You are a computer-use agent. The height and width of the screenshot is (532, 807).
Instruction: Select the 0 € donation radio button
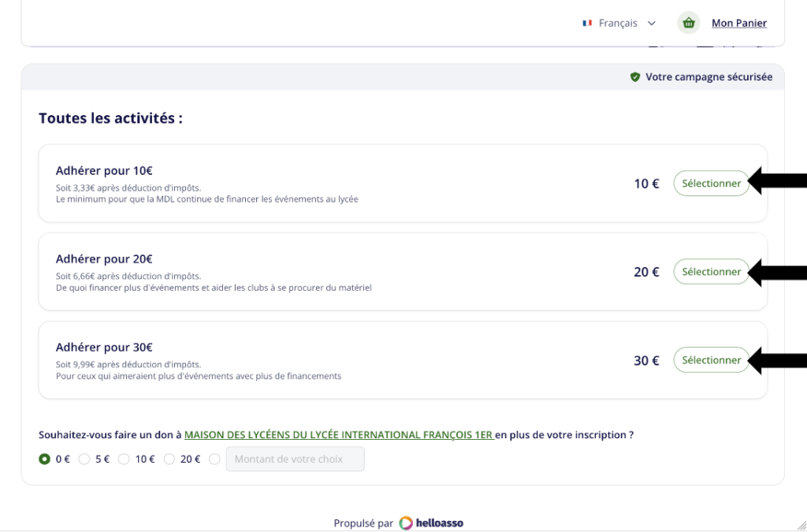[44, 459]
